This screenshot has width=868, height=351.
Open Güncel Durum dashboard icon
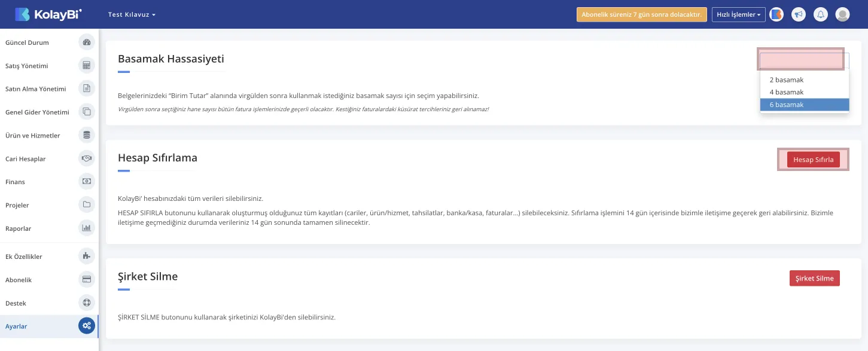(x=87, y=42)
